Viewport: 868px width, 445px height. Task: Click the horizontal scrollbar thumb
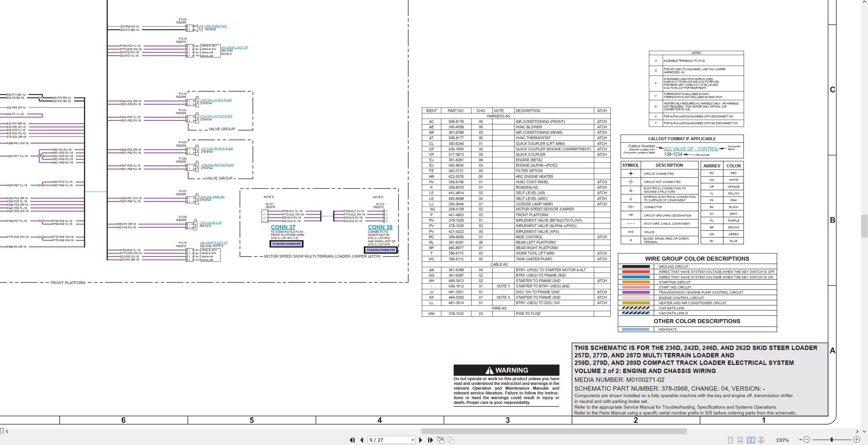click(554, 431)
